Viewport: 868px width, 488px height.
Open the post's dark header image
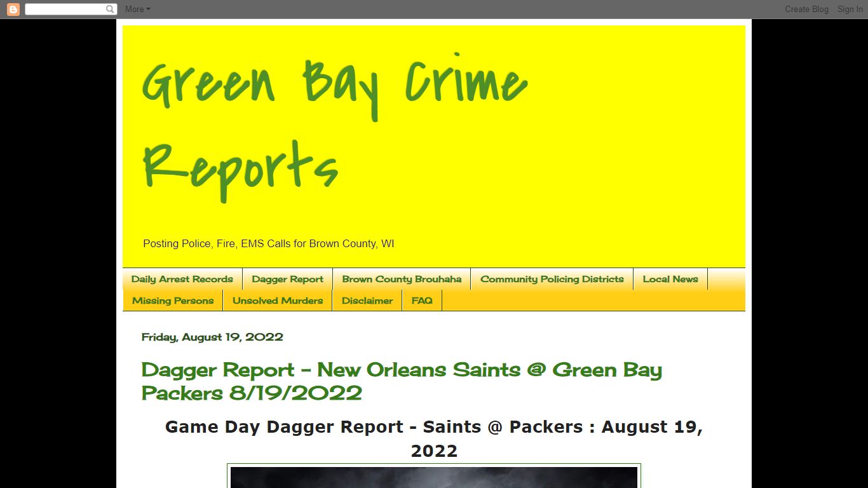pyautogui.click(x=434, y=477)
